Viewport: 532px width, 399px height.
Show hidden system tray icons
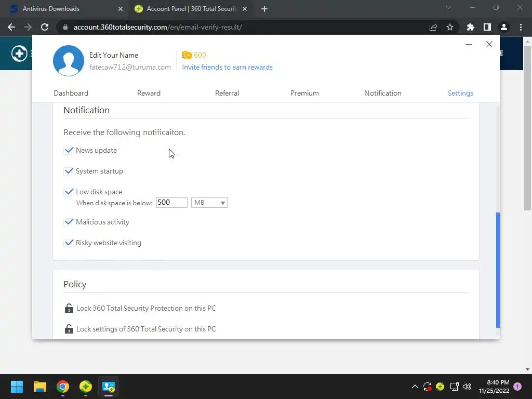coord(415,387)
